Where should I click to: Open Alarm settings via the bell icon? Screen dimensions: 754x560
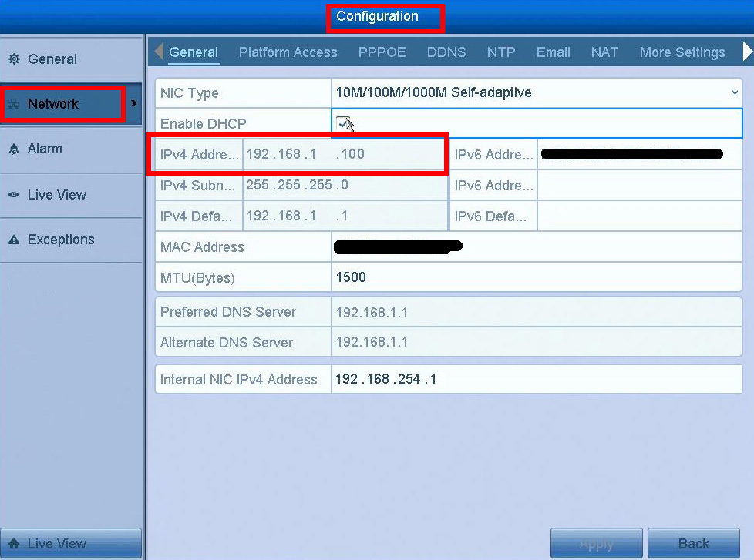[x=12, y=149]
